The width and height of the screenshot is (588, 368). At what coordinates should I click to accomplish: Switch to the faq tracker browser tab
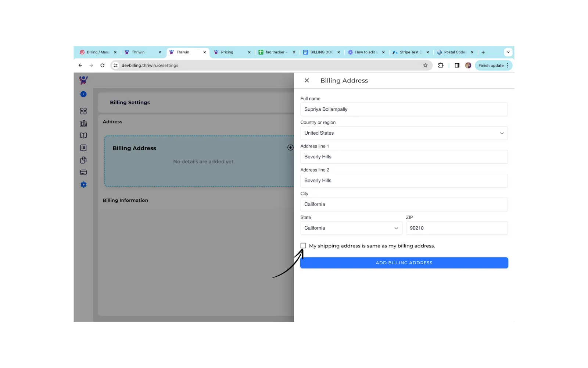point(276,52)
